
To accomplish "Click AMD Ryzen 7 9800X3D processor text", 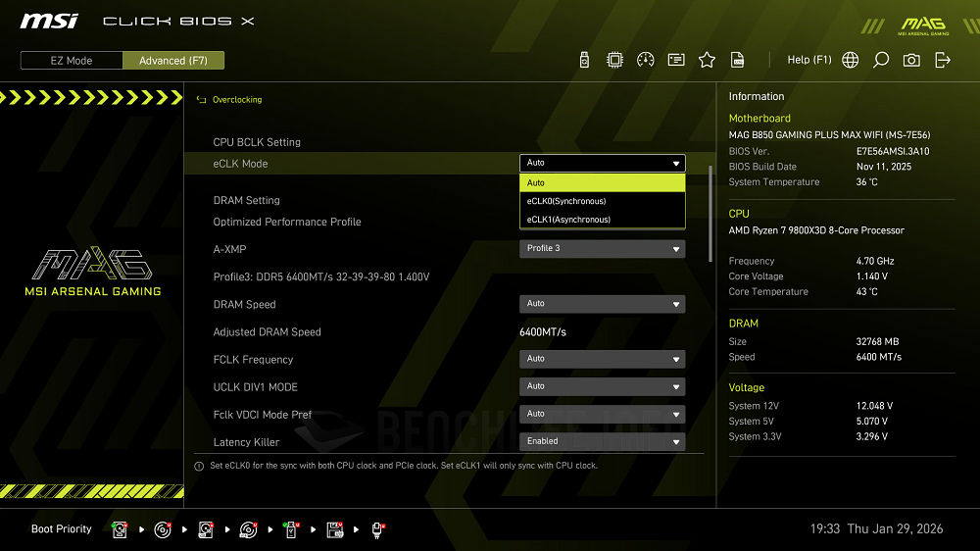I will (816, 230).
